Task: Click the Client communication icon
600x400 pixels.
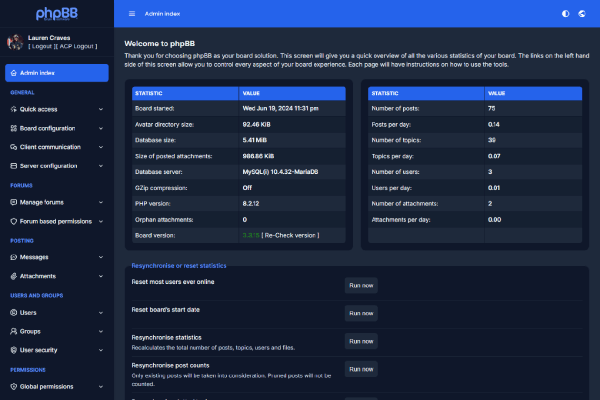Action: 14,147
